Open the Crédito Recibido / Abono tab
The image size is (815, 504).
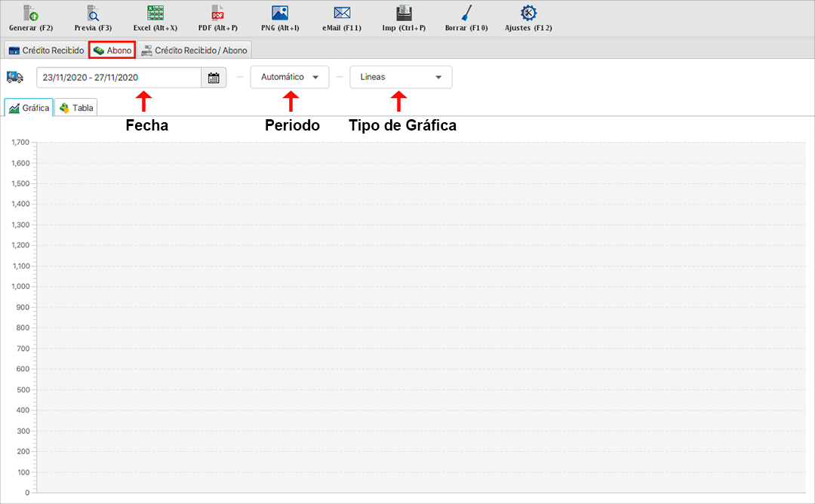coord(194,51)
